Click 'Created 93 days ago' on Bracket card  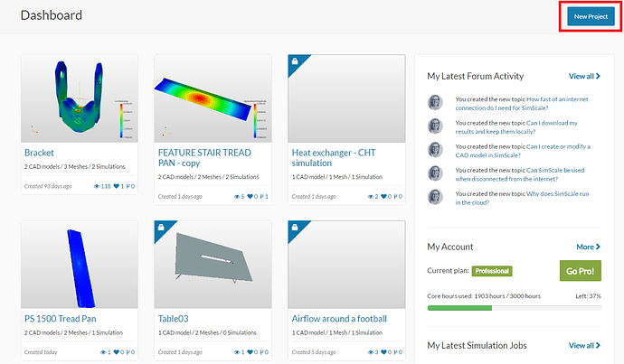tap(48, 186)
